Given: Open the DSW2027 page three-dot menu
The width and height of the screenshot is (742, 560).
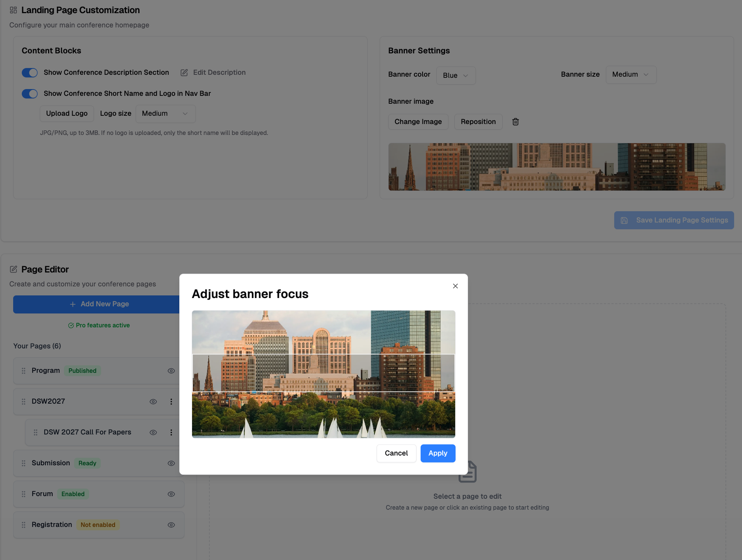Looking at the screenshot, I should click(x=171, y=401).
